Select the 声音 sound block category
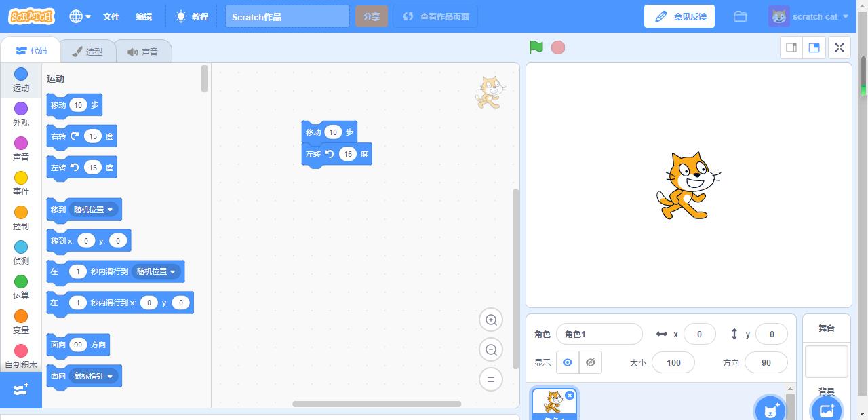Screen dimensions: 868x420 coord(21,149)
